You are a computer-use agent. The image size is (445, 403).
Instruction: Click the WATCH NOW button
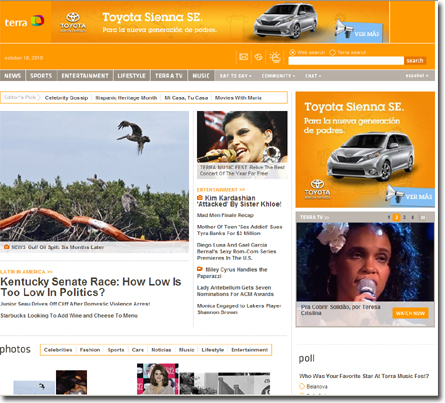pyautogui.click(x=410, y=313)
